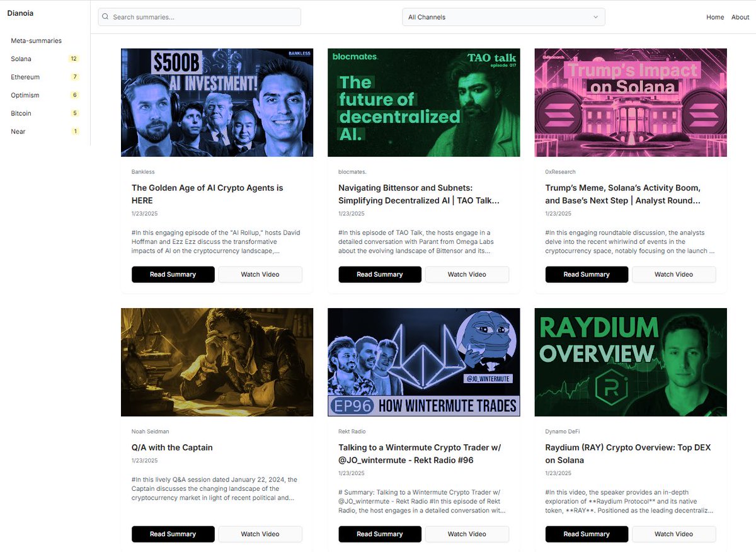Open the Q/A with the Captain thumbnail
Image resolution: width=756 pixels, height=552 pixels.
[217, 362]
